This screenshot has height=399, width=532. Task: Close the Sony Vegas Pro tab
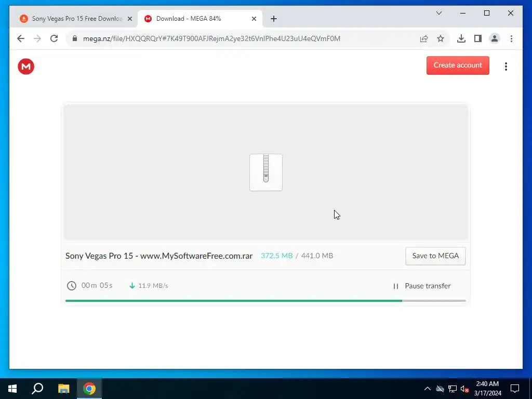[129, 19]
